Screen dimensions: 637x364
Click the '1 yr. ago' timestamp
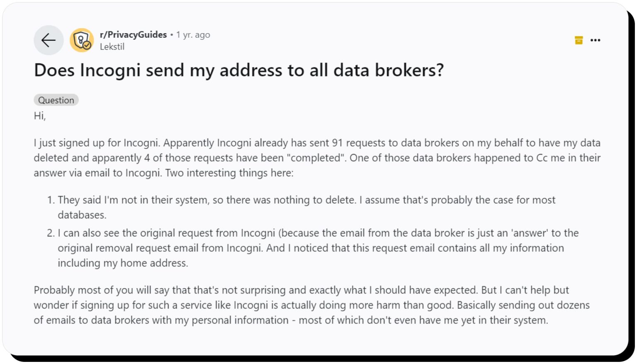tap(193, 35)
